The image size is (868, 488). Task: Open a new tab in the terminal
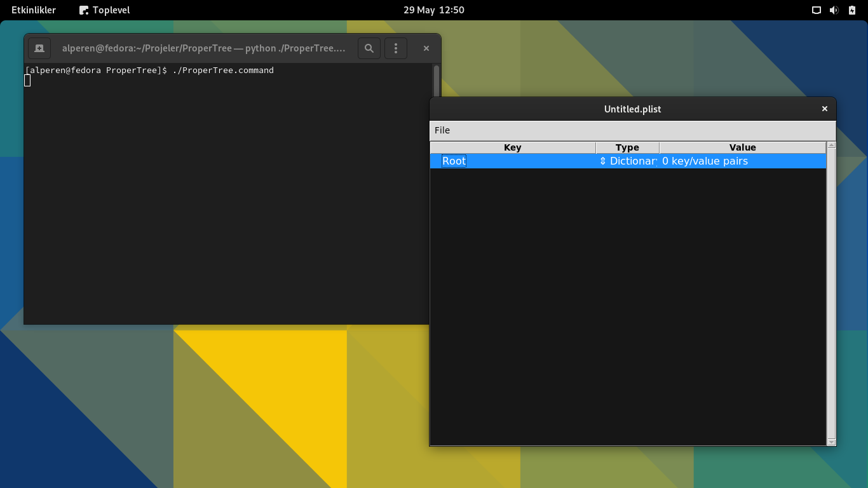click(x=39, y=48)
